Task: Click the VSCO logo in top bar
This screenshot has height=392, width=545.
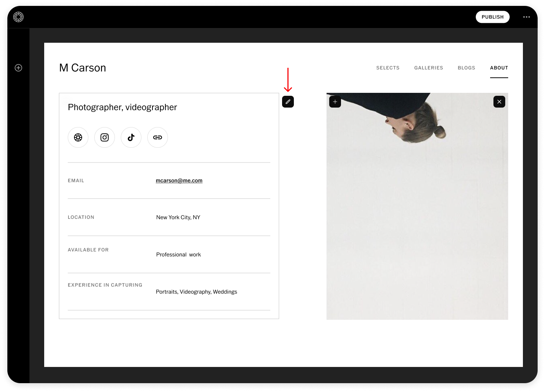Action: tap(18, 17)
